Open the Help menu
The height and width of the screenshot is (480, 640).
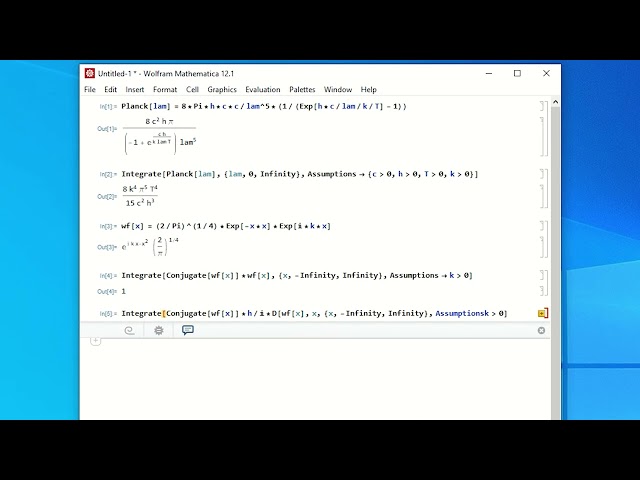coord(368,89)
